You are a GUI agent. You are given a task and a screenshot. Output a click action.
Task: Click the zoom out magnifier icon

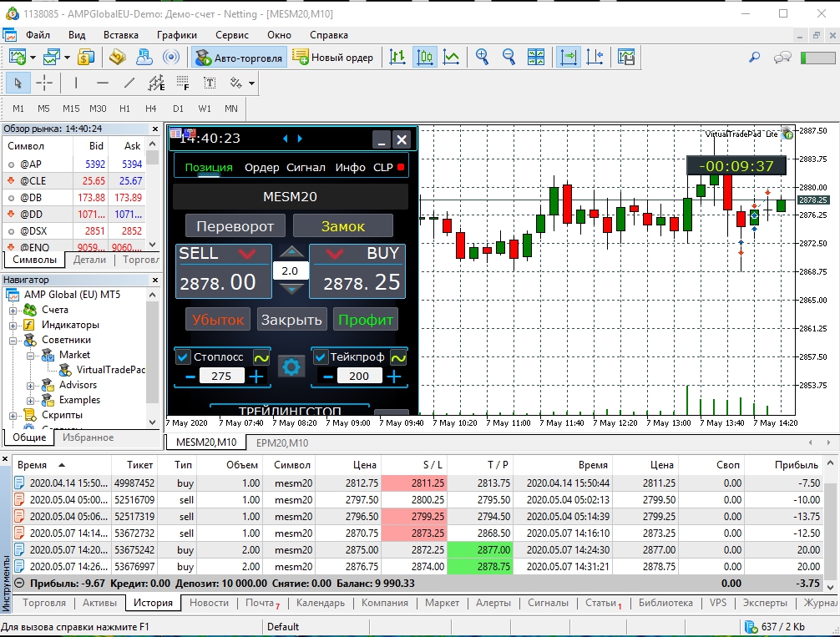click(x=509, y=57)
